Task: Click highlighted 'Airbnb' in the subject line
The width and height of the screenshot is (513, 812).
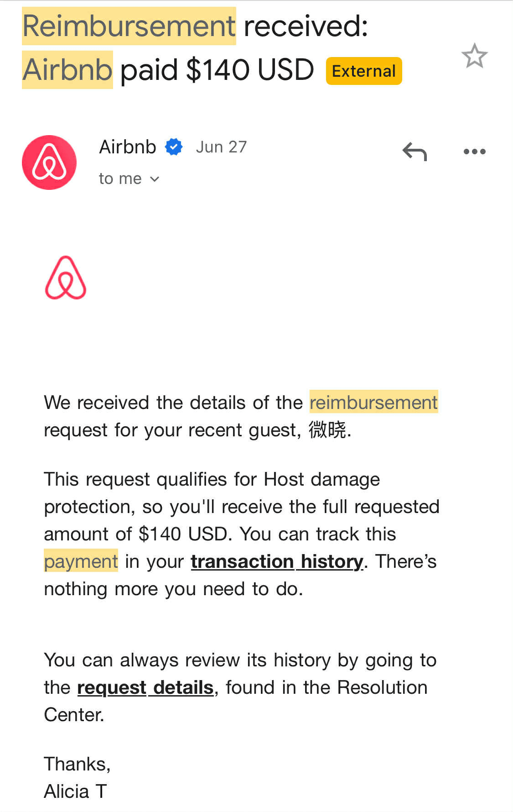Action: click(67, 70)
